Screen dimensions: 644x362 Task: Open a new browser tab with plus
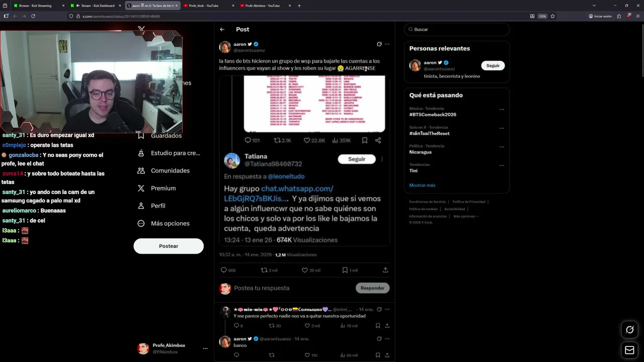(x=299, y=6)
